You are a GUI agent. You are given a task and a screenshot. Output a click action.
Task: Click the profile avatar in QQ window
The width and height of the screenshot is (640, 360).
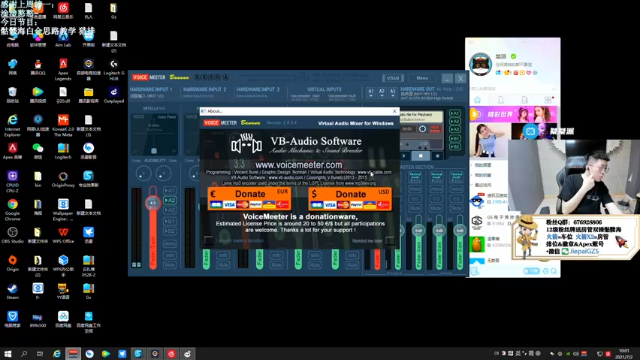pyautogui.click(x=480, y=64)
